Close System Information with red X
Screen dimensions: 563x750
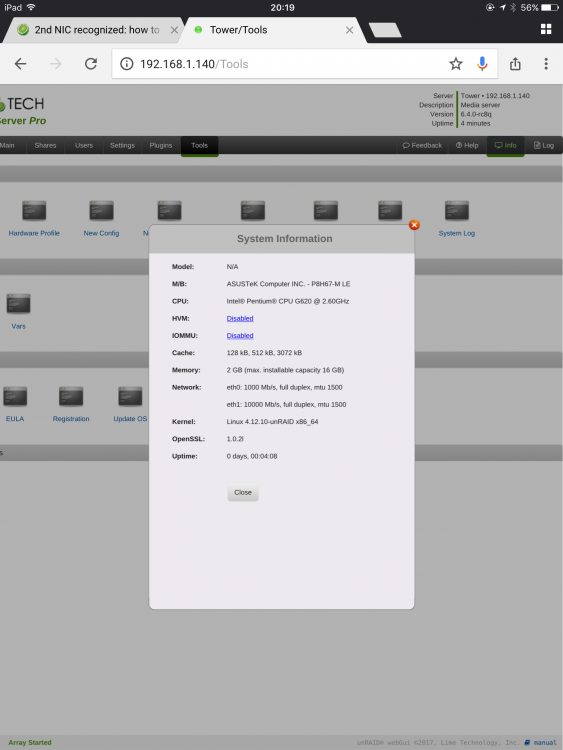[414, 225]
